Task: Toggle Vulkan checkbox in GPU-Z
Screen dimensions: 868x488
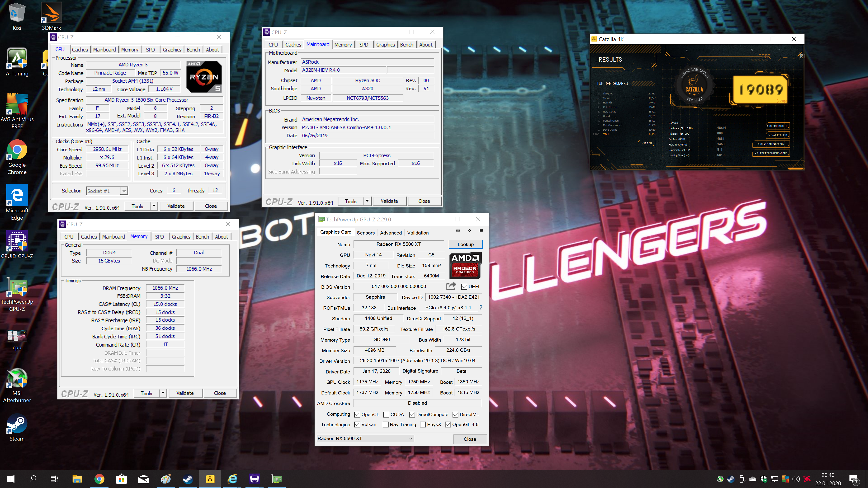Action: (x=357, y=425)
